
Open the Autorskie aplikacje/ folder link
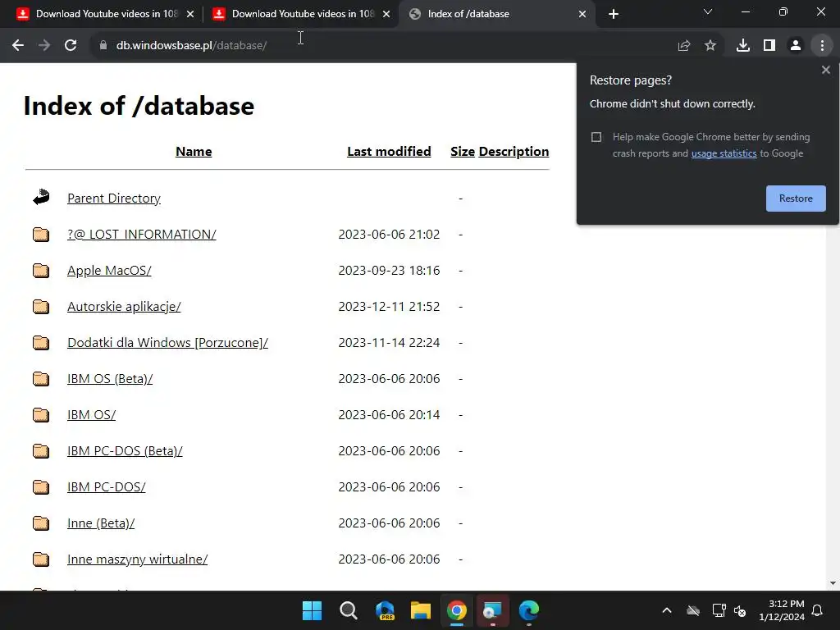124,307
